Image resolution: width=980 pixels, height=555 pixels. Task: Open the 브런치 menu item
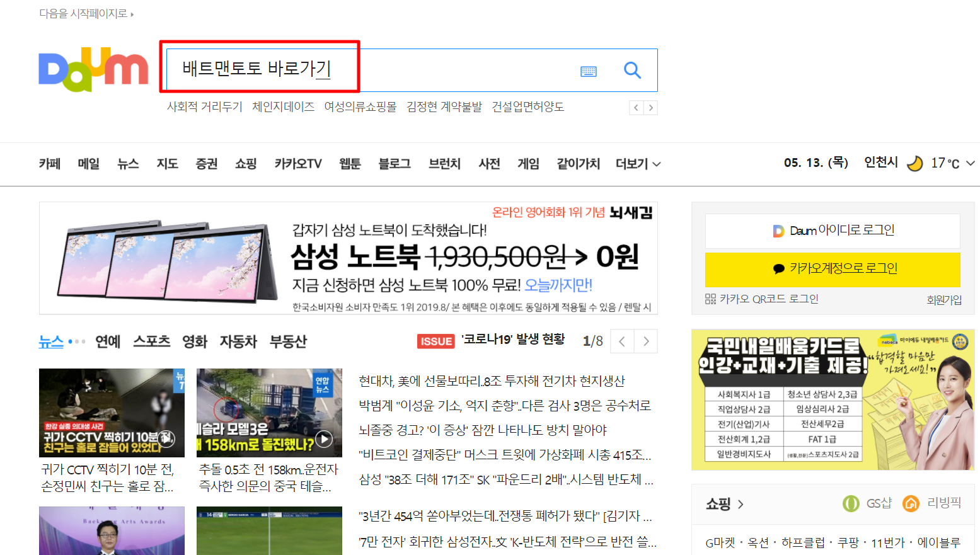tap(445, 164)
